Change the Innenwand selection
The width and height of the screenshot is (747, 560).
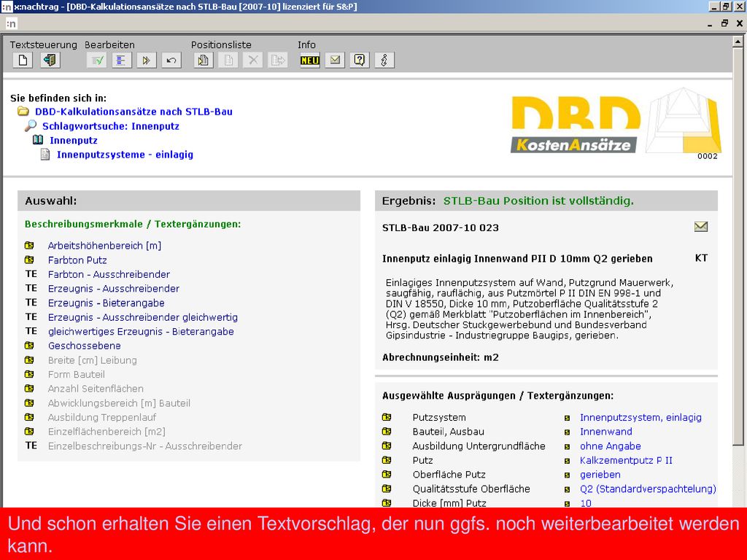point(606,432)
